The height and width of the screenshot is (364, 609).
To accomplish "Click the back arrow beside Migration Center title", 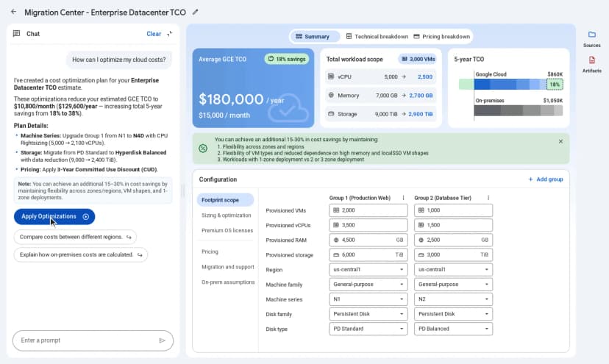I will (x=13, y=12).
